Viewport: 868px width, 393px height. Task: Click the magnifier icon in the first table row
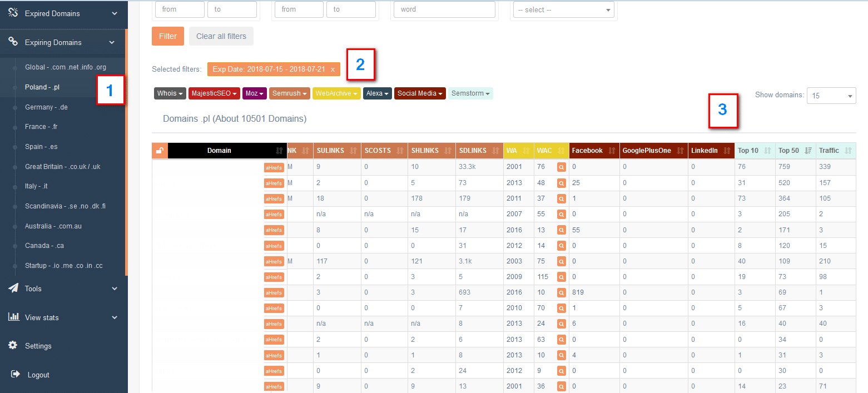point(562,167)
